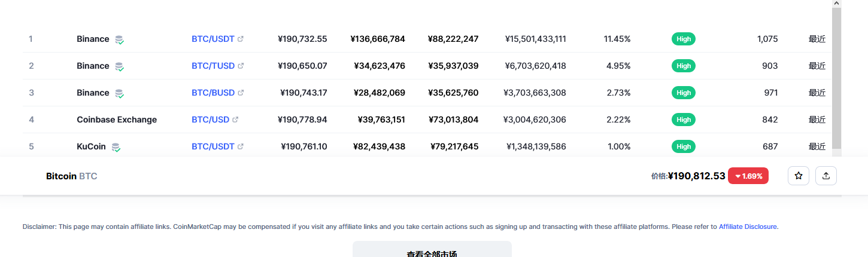Click the reserves icon next to KuCoin
Image resolution: width=868 pixels, height=257 pixels.
(x=116, y=147)
